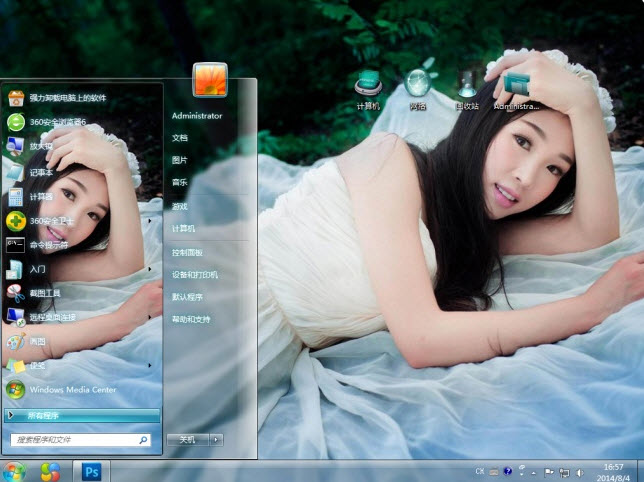Click the 搜索程序和文件 search box
This screenshot has width=644, height=482.
coord(75,439)
